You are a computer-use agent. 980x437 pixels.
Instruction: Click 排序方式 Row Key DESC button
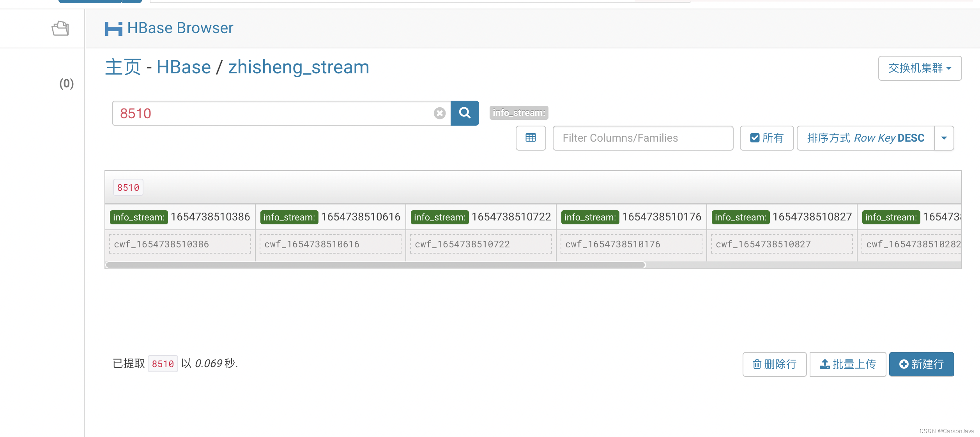point(865,138)
